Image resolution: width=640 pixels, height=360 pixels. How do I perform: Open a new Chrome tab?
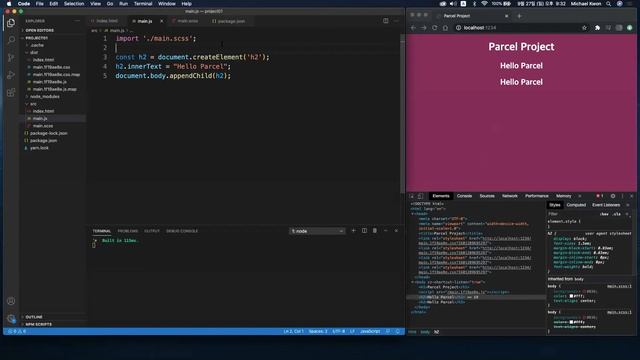[519, 16]
